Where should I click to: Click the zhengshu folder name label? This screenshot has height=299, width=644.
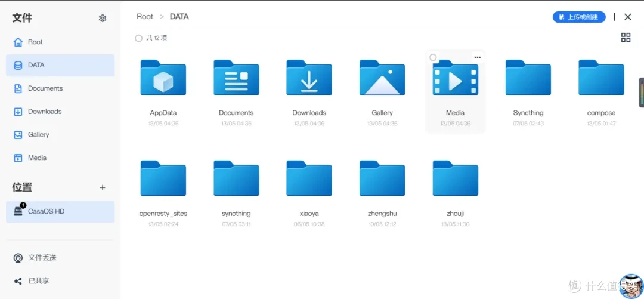(382, 214)
